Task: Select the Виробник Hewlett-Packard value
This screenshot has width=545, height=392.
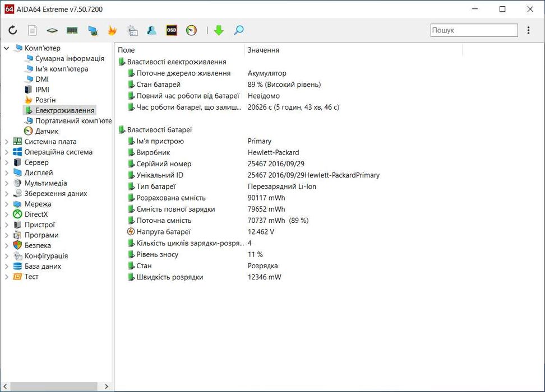Action: [273, 153]
